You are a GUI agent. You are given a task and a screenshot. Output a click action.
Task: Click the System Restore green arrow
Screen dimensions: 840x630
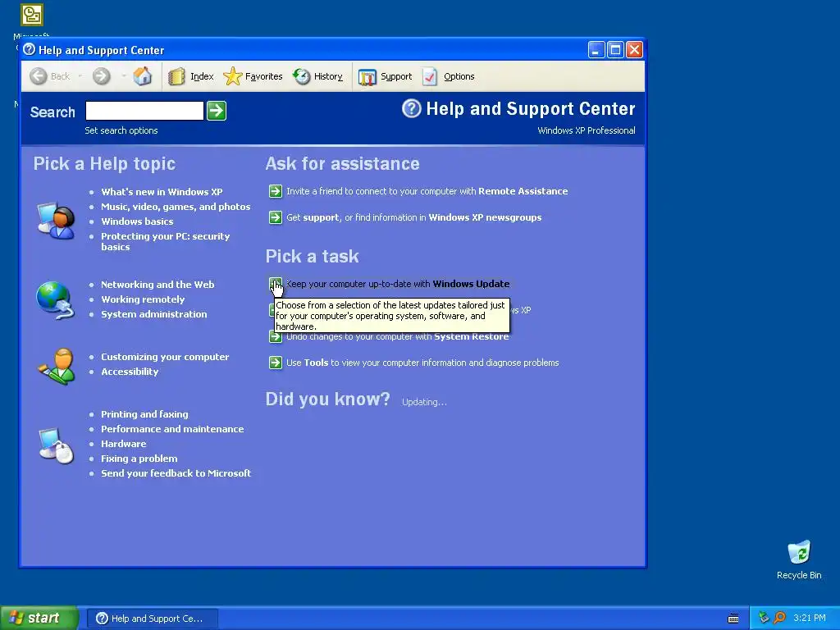tap(276, 337)
